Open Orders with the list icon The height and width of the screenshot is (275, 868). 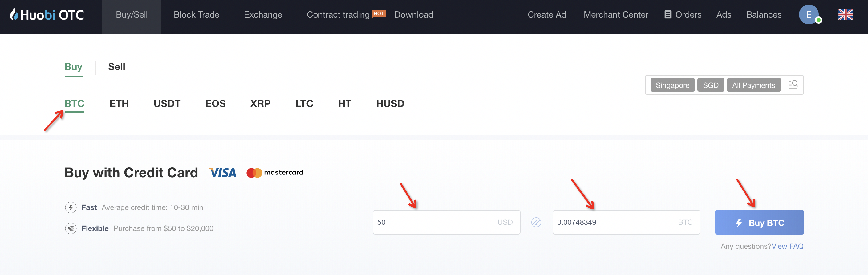[x=683, y=14]
